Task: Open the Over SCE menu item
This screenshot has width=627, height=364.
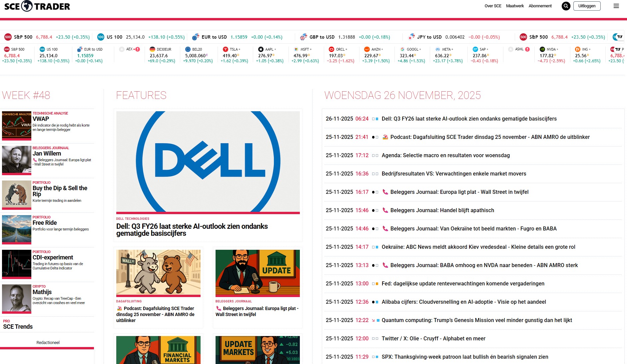Action: click(493, 6)
